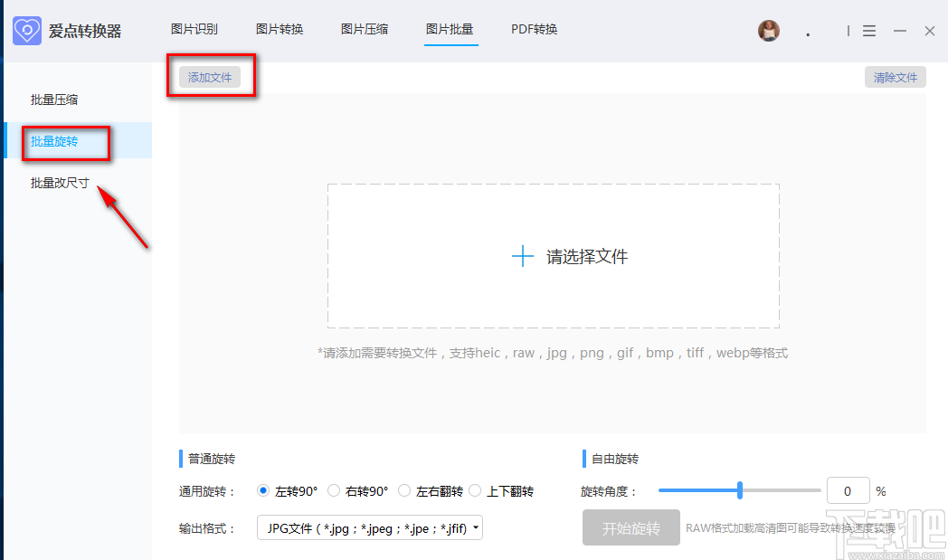Switch to the 图片识别 tab
948x560 pixels.
tap(194, 29)
